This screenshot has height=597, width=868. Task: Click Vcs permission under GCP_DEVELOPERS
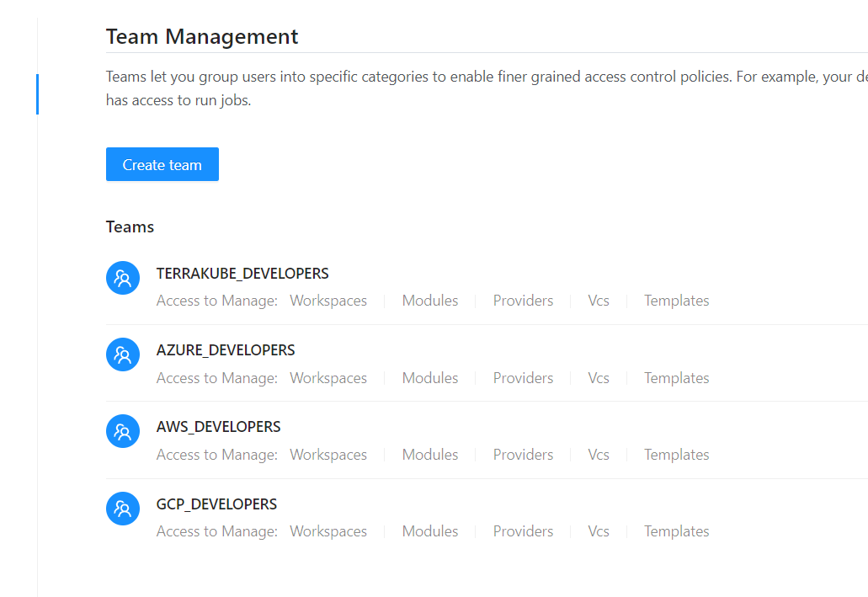tap(599, 531)
